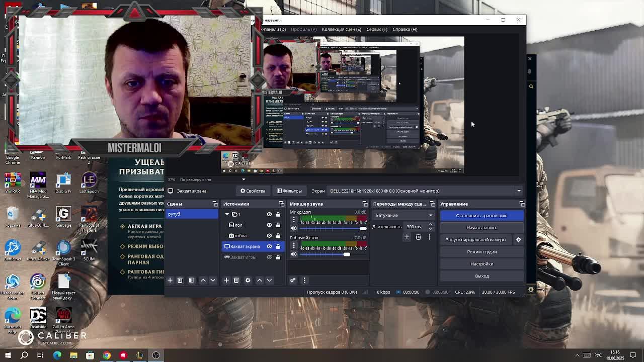
Task: Open Task View on the taskbar
Action: click(40, 355)
